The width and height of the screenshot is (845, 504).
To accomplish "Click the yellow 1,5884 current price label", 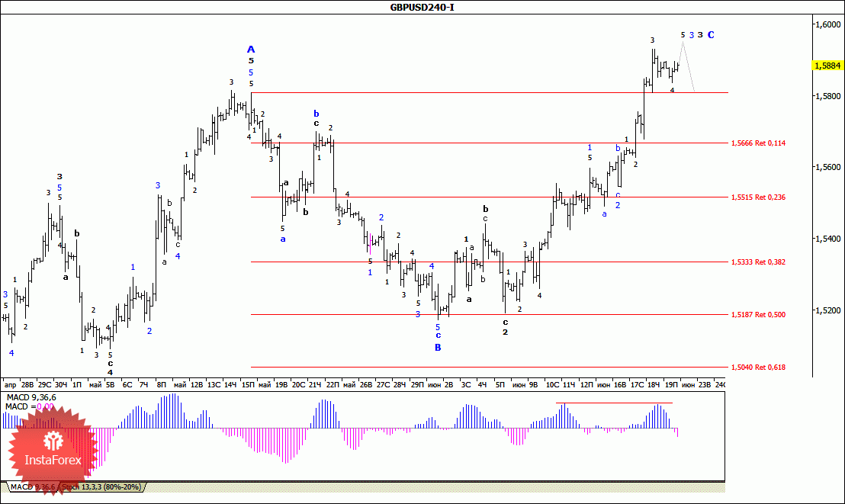I will coord(827,66).
